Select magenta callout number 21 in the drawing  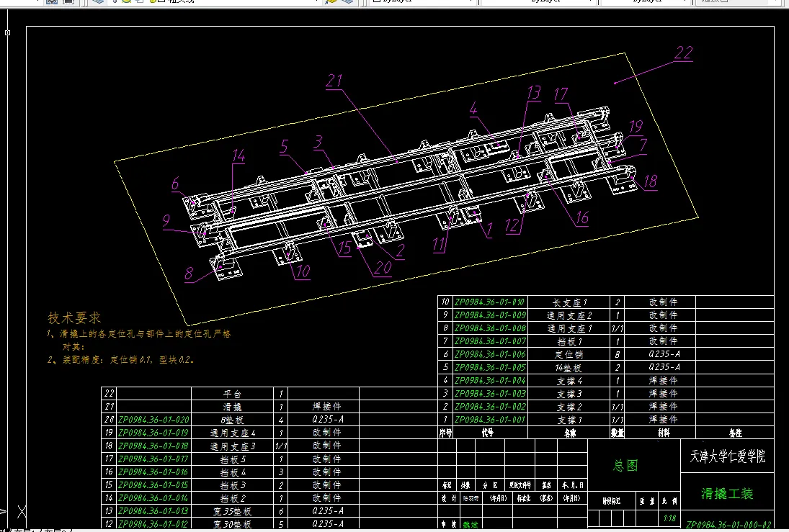(x=334, y=81)
